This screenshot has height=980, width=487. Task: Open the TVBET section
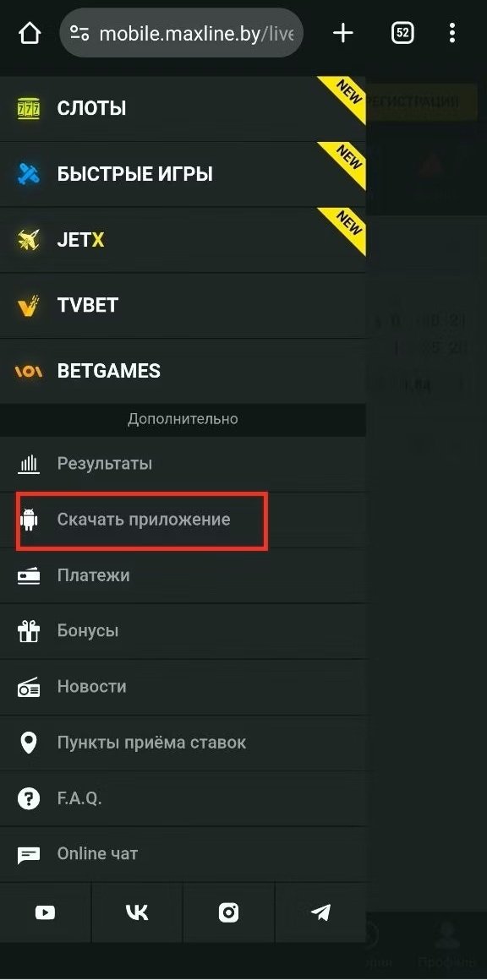point(183,306)
